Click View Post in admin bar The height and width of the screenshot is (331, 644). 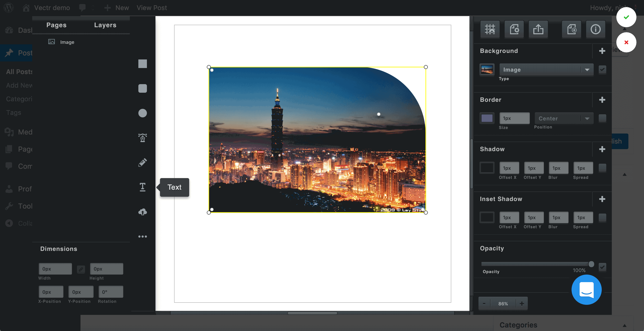pyautogui.click(x=152, y=8)
